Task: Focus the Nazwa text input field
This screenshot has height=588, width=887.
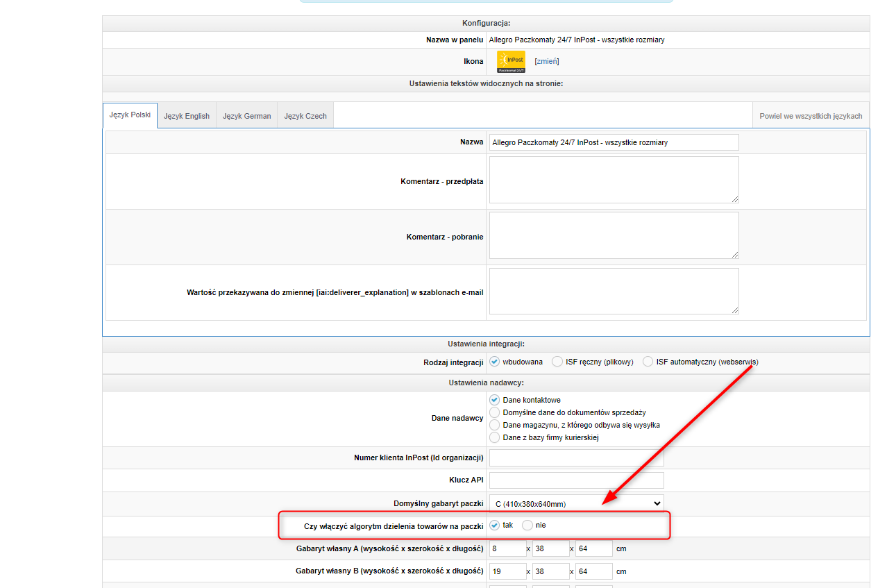Action: 614,142
